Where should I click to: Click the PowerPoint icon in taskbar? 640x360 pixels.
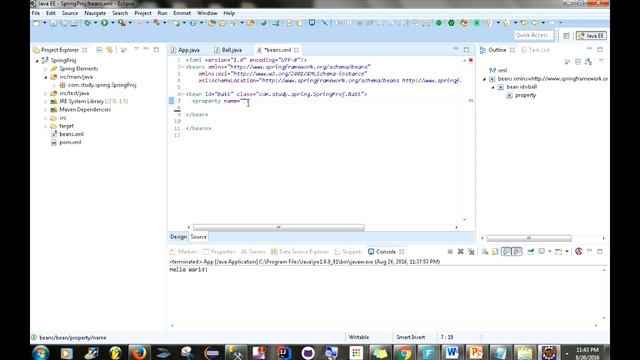476,352
